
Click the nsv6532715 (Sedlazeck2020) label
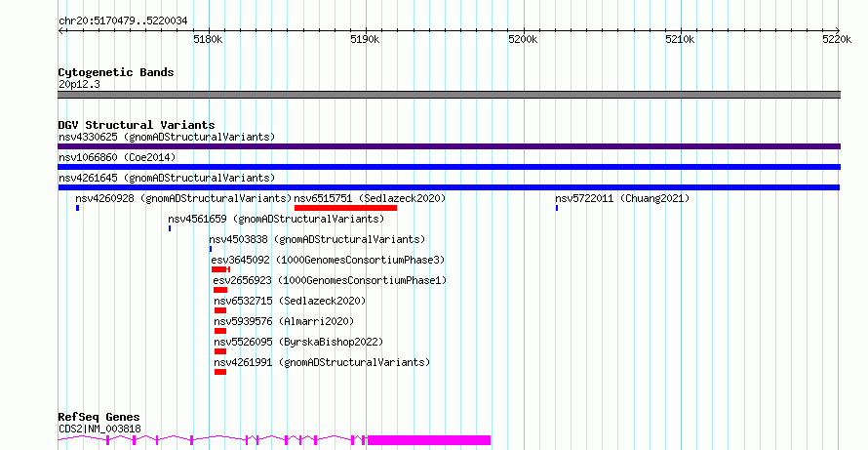(290, 301)
